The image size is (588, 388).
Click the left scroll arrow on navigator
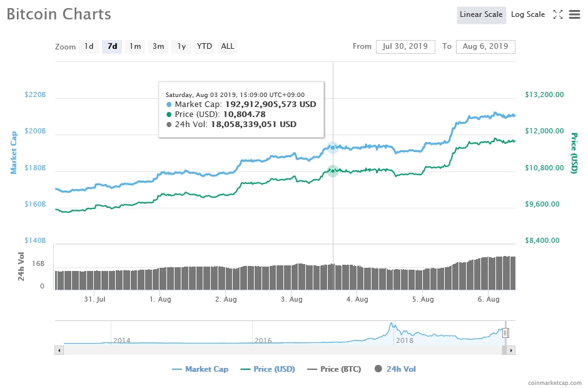tap(59, 350)
